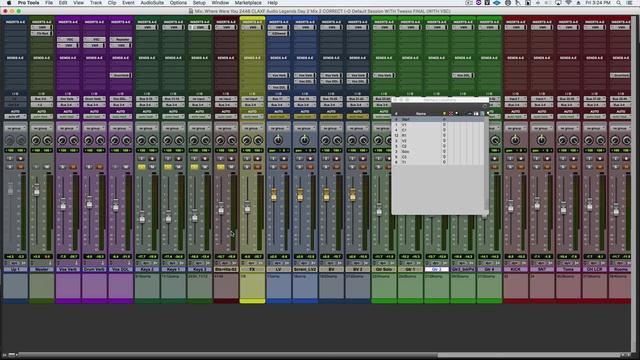640x360 pixels.
Task: Open first insert slot on Master track
Action: coord(41,27)
